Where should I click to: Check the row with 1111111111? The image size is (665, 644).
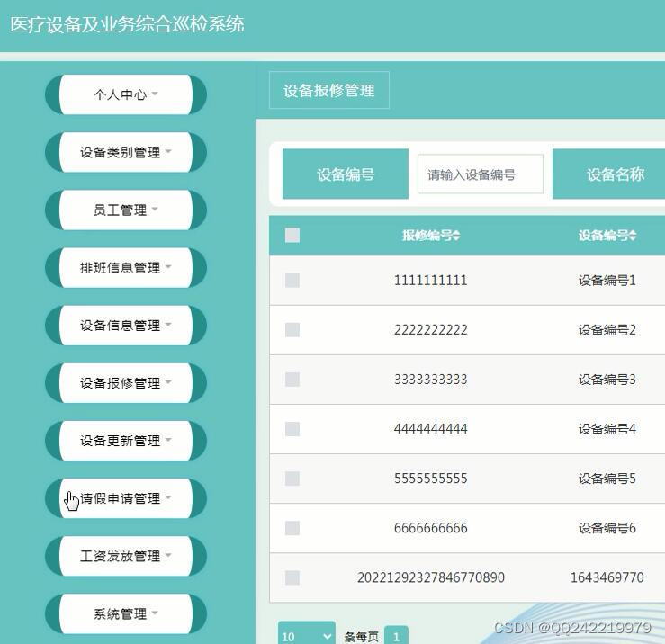coord(292,281)
